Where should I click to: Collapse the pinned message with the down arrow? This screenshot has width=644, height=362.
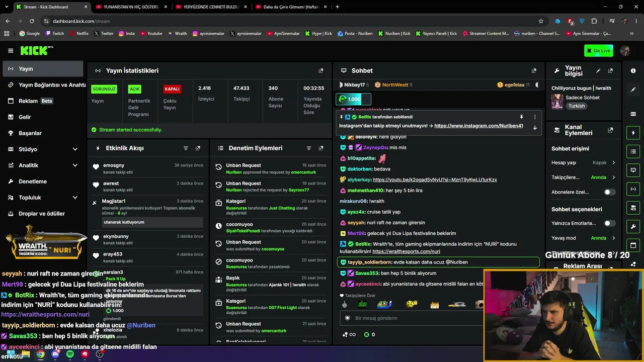535,128
